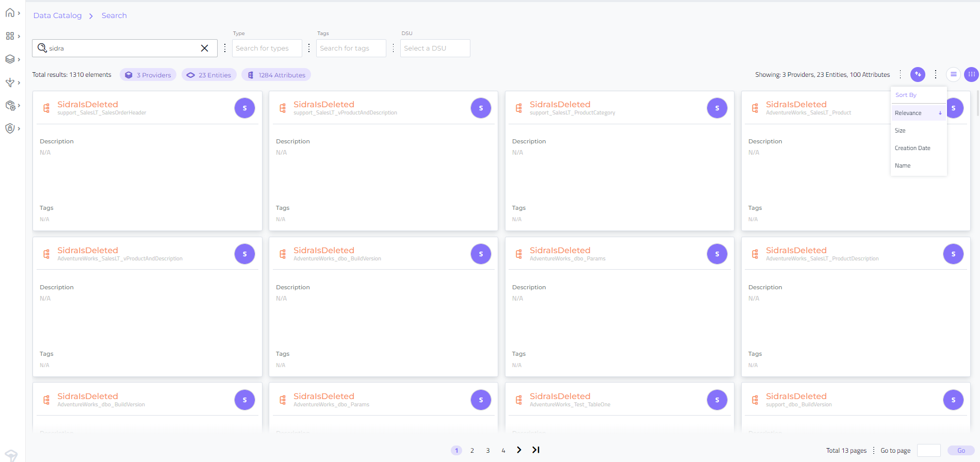980x462 pixels.
Task: Click attribute icon on support_dbo_BuildVersion card
Action: (755, 400)
